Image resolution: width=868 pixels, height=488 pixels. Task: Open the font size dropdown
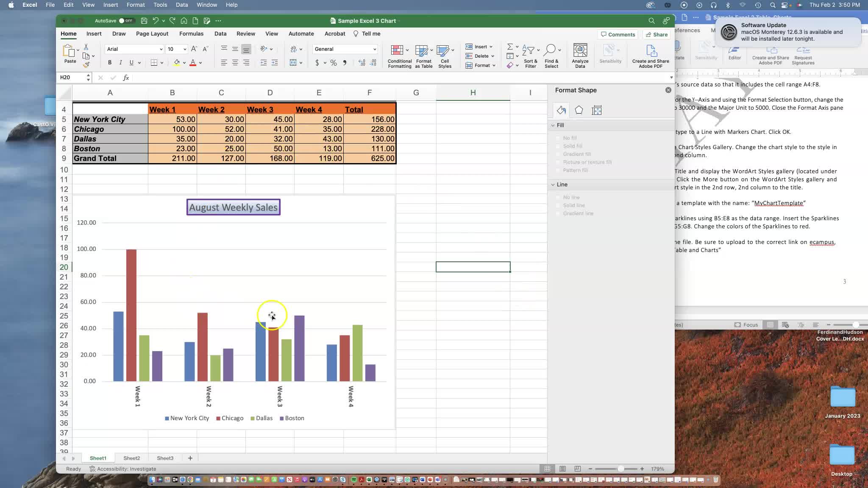pyautogui.click(x=185, y=49)
